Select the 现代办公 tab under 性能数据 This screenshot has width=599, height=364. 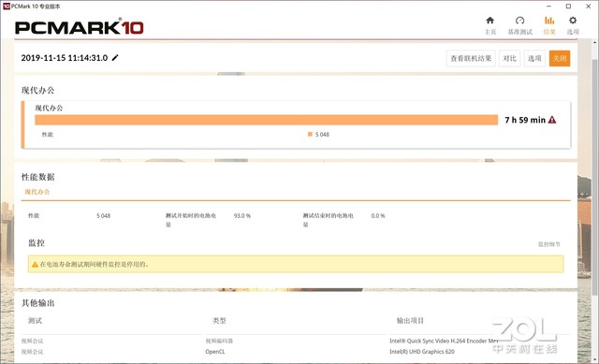[37, 192]
